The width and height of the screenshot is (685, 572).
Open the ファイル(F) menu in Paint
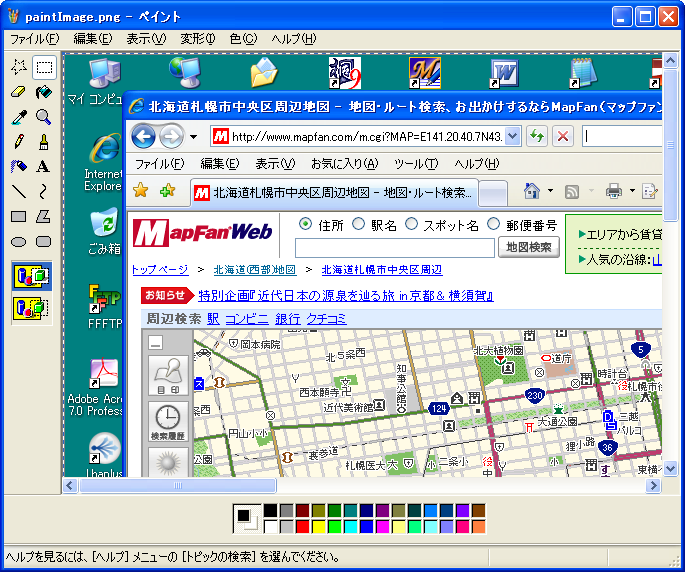coord(34,39)
